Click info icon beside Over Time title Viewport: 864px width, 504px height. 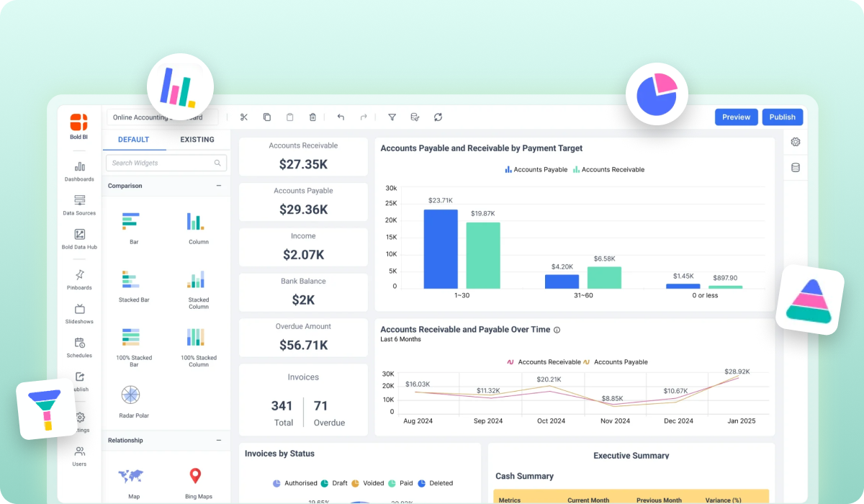click(557, 330)
